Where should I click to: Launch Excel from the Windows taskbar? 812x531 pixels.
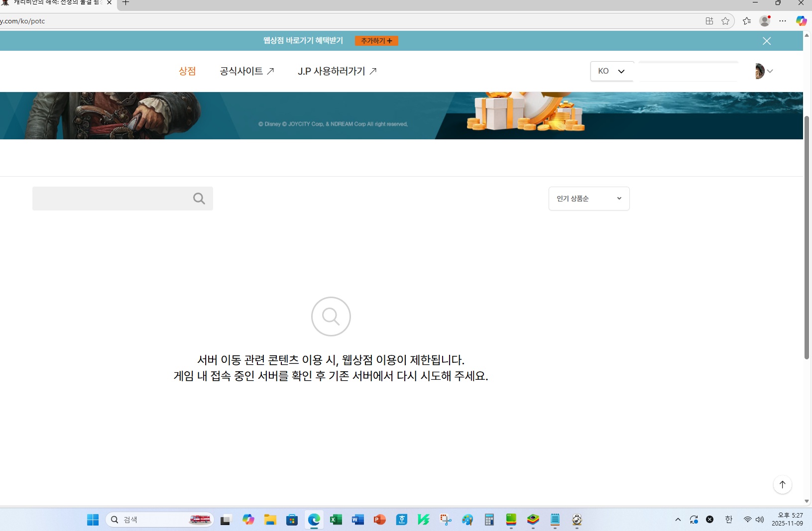point(336,520)
